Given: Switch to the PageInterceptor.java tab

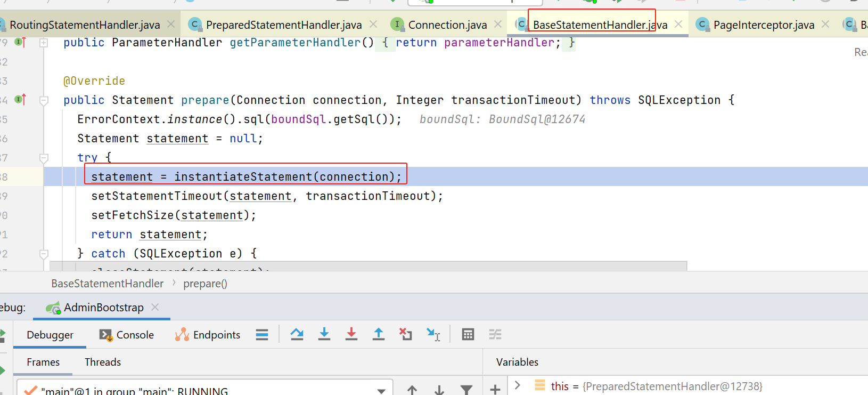Looking at the screenshot, I should (763, 25).
